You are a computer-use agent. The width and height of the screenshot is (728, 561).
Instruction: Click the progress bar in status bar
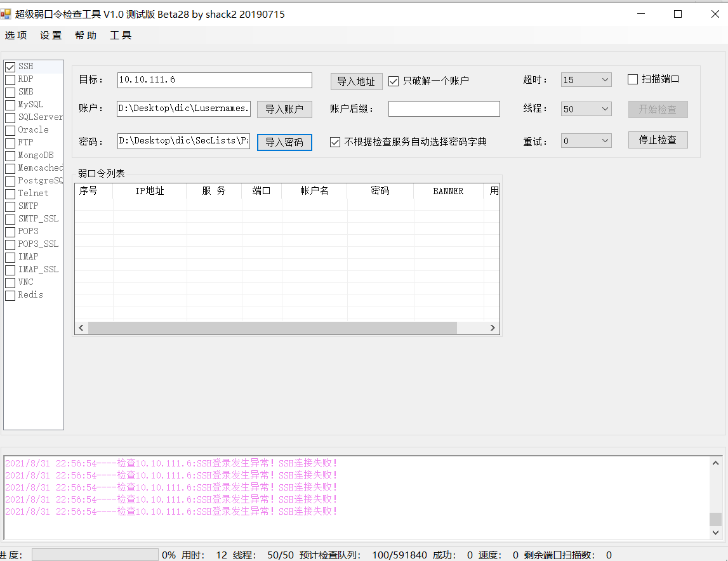pos(95,555)
